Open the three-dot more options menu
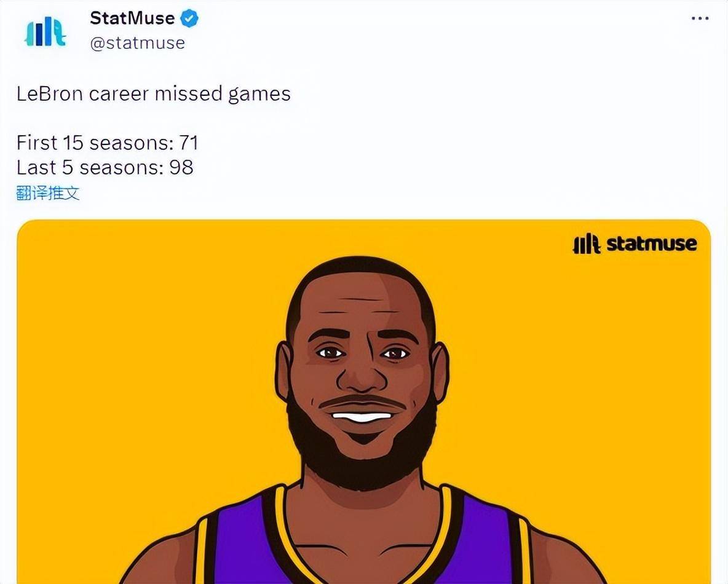This screenshot has height=584, width=728. click(700, 18)
